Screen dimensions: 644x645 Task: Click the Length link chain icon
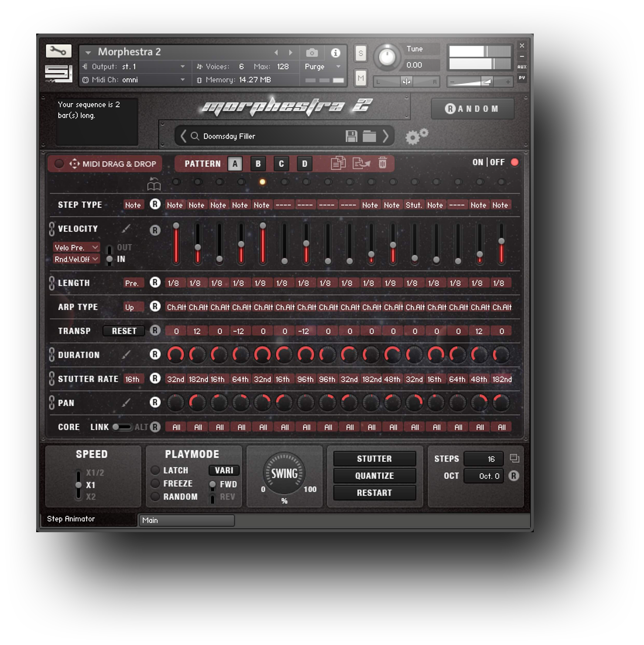pos(52,283)
